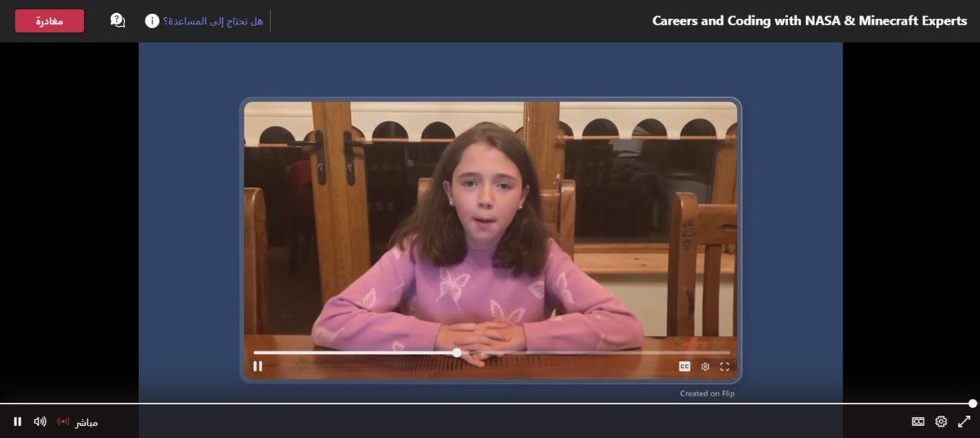Mute the live stream volume speaker icon
Viewport: 980px width, 438px height.
(x=40, y=422)
